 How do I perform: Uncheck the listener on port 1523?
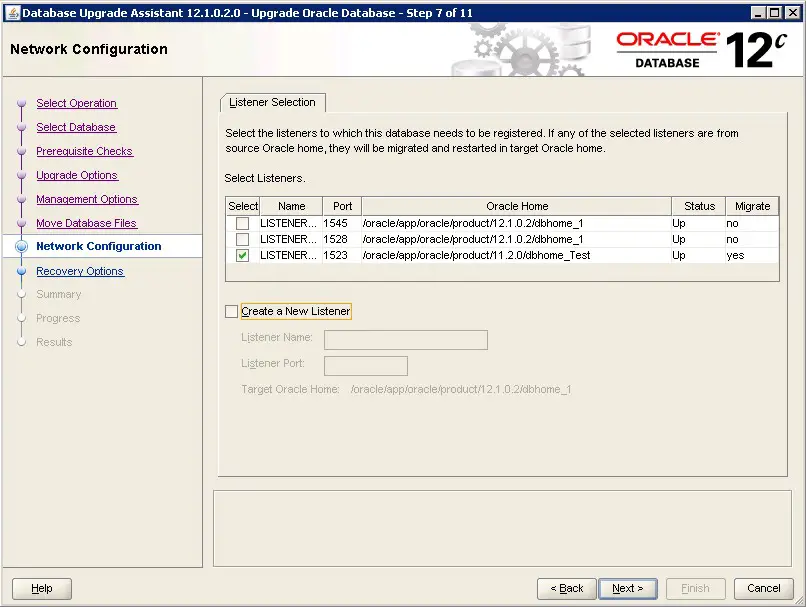coord(243,255)
